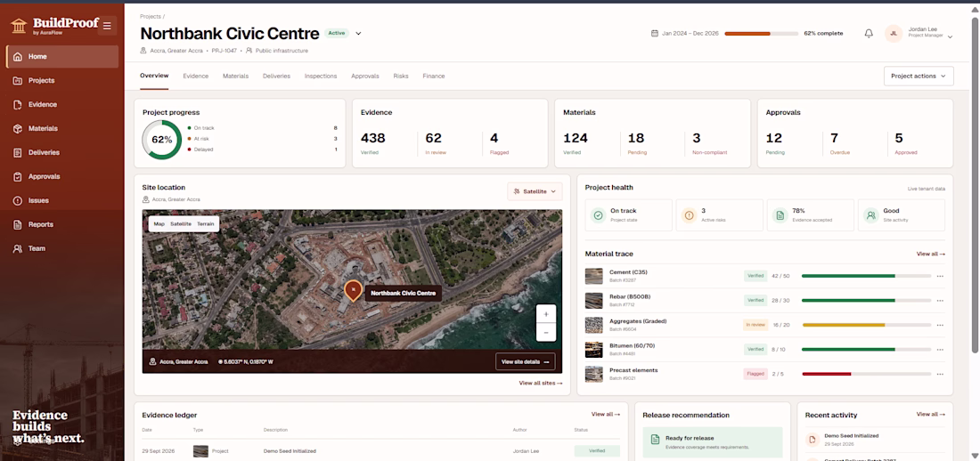Expand the Jordan Lee user menu chevron
The height and width of the screenshot is (461, 980).
pos(950,36)
